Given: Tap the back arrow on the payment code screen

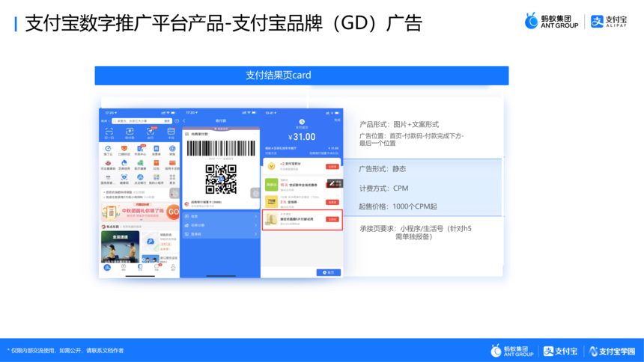Looking at the screenshot, I should pyautogui.click(x=184, y=120).
